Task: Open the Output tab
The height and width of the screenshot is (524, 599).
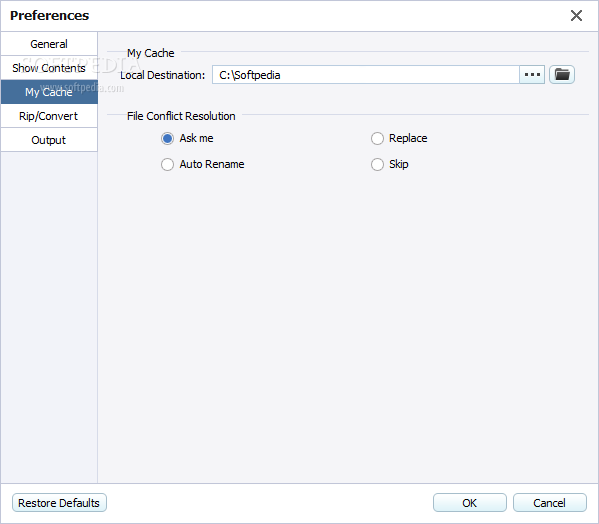Action: tap(49, 140)
